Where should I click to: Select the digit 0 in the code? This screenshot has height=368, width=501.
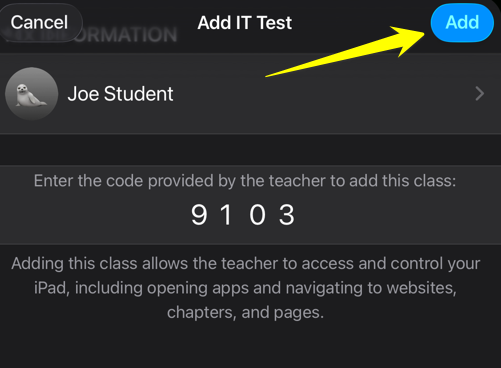click(x=257, y=215)
